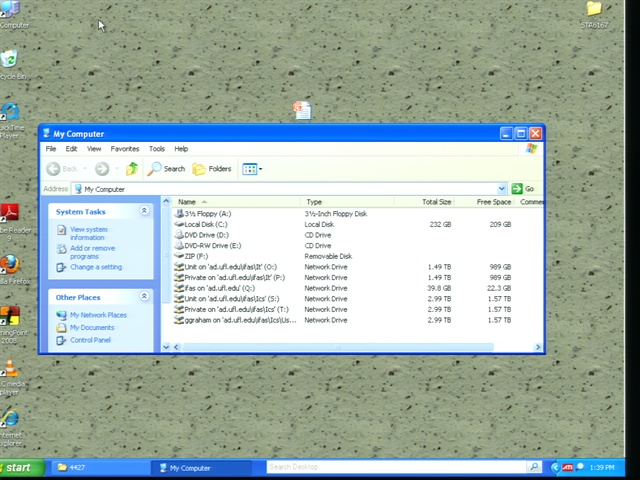This screenshot has height=480, width=640.
Task: Select Unit on ad.ufl.edu\ifas\It (O:) drive icon
Action: pos(179,267)
